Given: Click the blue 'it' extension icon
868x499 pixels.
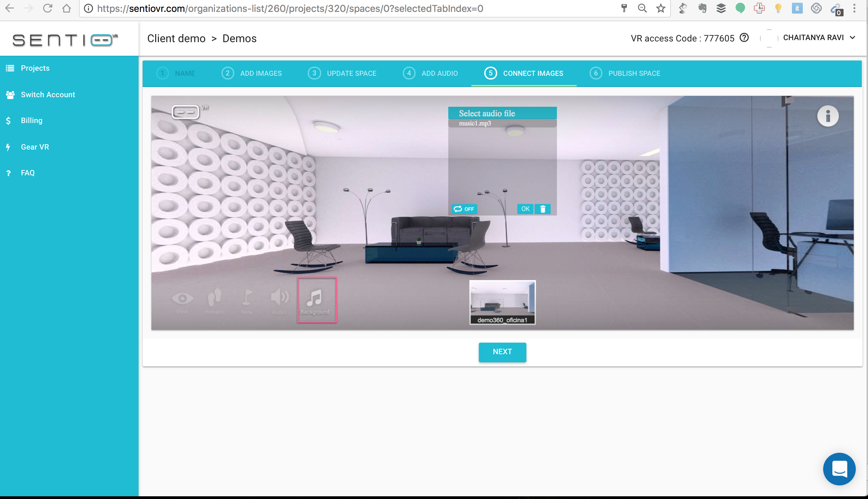Looking at the screenshot, I should pyautogui.click(x=797, y=8).
